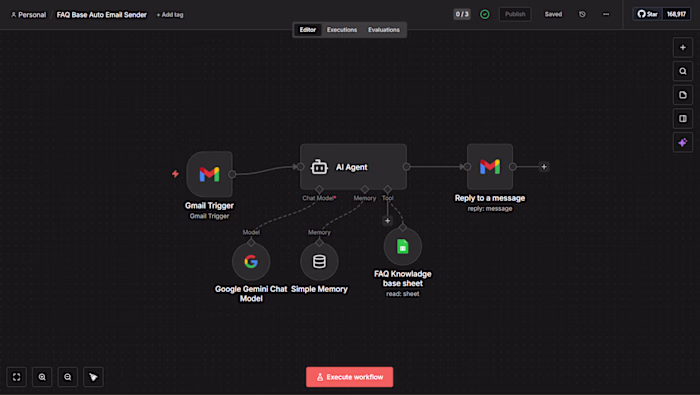
Task: Select the Google Gemini Chat Model node
Action: click(251, 261)
